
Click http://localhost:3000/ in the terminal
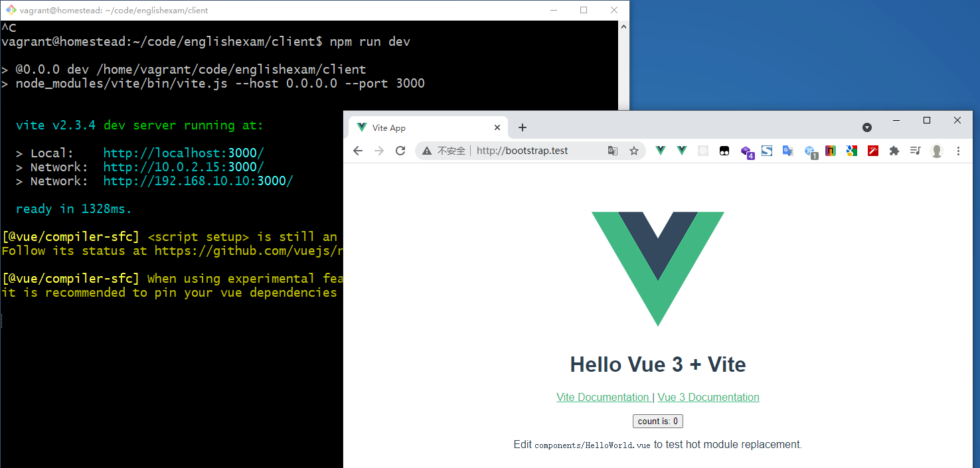pyautogui.click(x=183, y=153)
